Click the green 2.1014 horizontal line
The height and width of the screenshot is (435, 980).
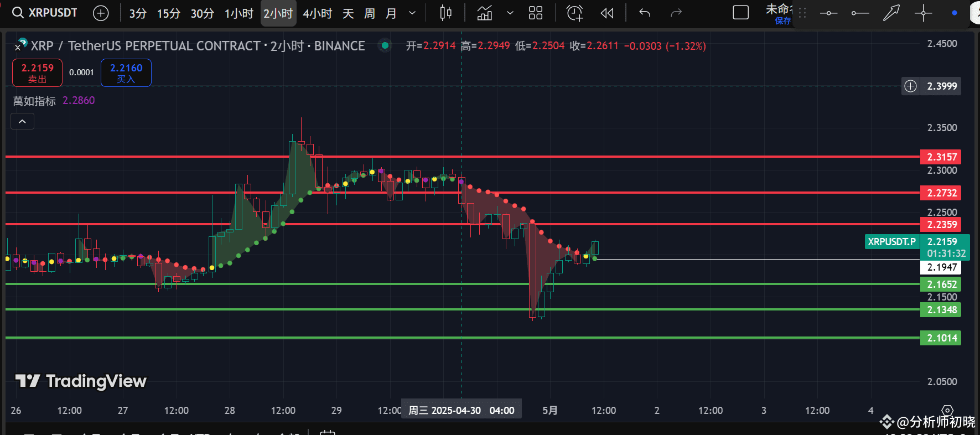(463, 337)
